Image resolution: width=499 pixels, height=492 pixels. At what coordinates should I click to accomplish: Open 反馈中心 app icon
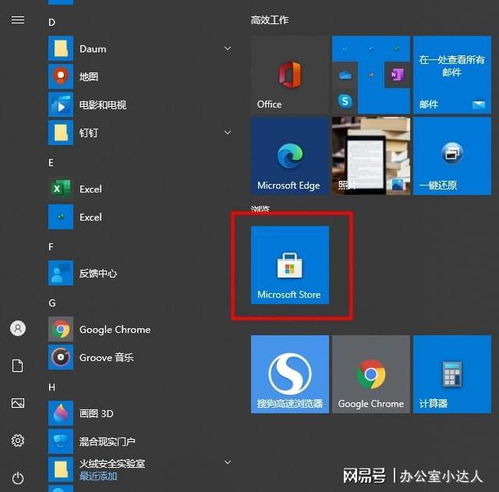point(61,273)
